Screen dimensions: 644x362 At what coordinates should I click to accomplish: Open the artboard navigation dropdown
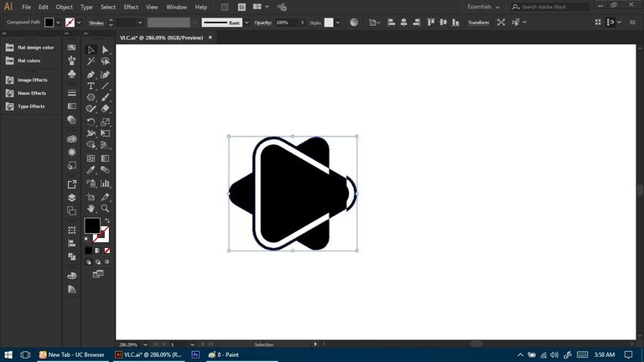pos(192,344)
